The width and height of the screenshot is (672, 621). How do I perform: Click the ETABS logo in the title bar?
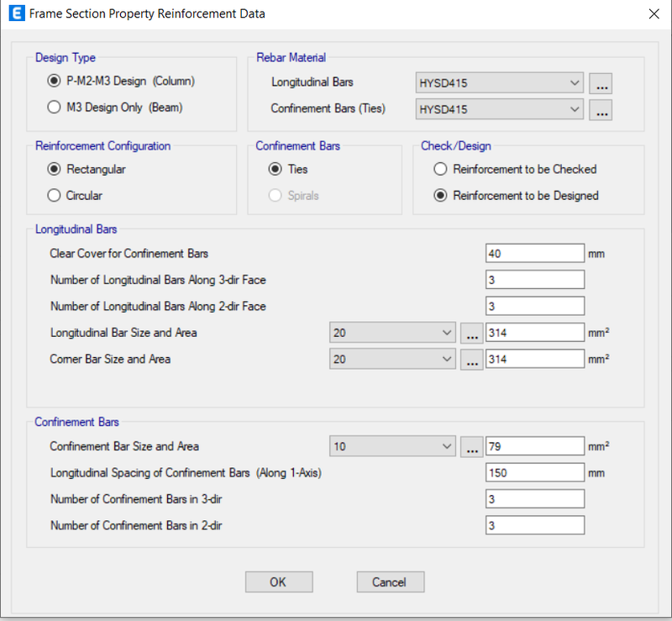17,13
